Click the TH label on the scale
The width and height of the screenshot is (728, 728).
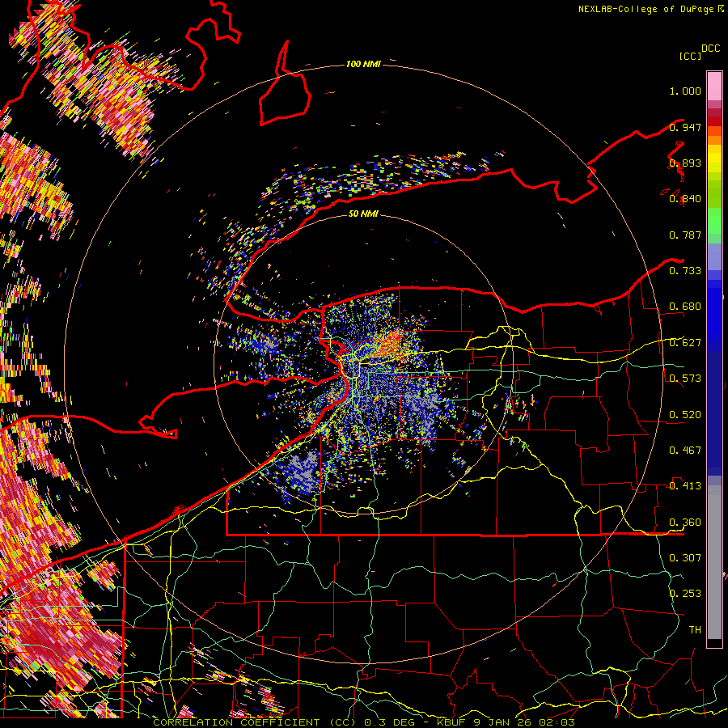coord(695,629)
